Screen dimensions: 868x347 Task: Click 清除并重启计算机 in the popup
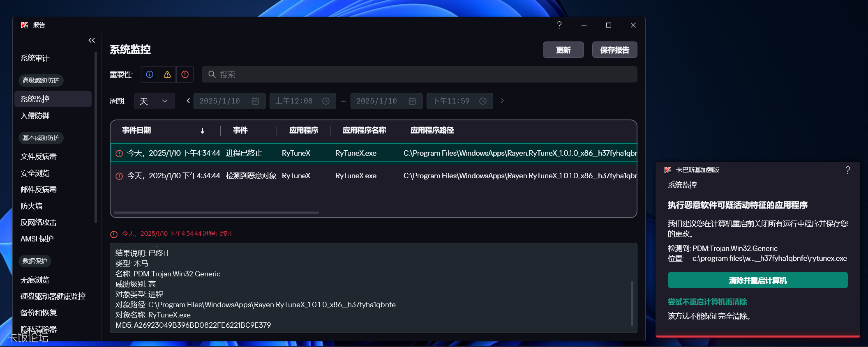757,280
